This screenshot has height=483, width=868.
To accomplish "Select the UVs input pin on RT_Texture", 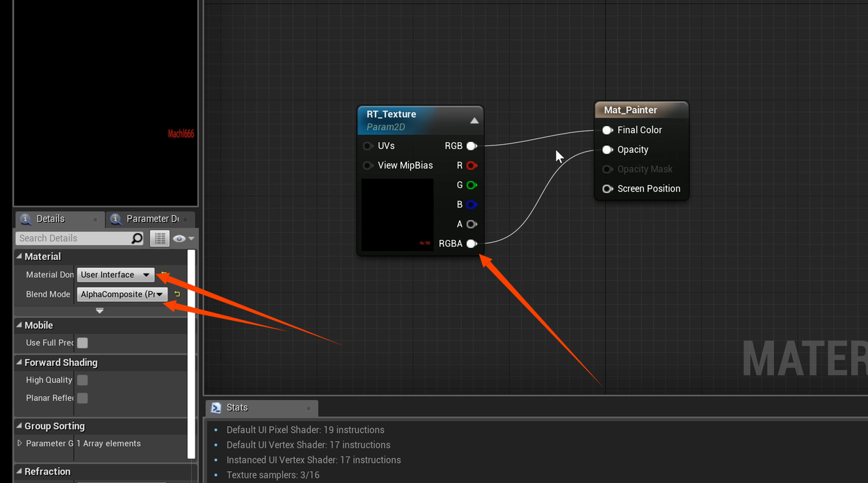I will click(367, 145).
